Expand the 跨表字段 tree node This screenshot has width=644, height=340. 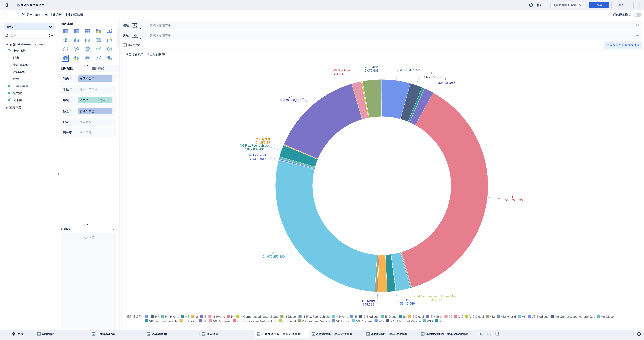pyautogui.click(x=7, y=108)
